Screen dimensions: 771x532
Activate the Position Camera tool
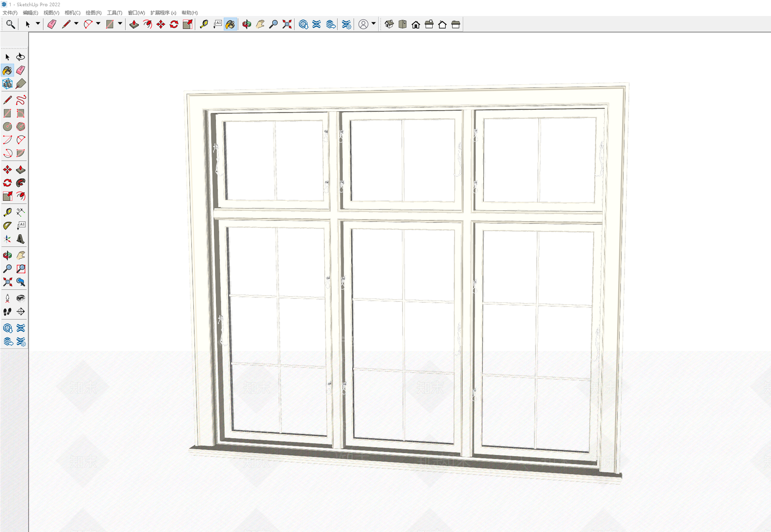pos(7,298)
